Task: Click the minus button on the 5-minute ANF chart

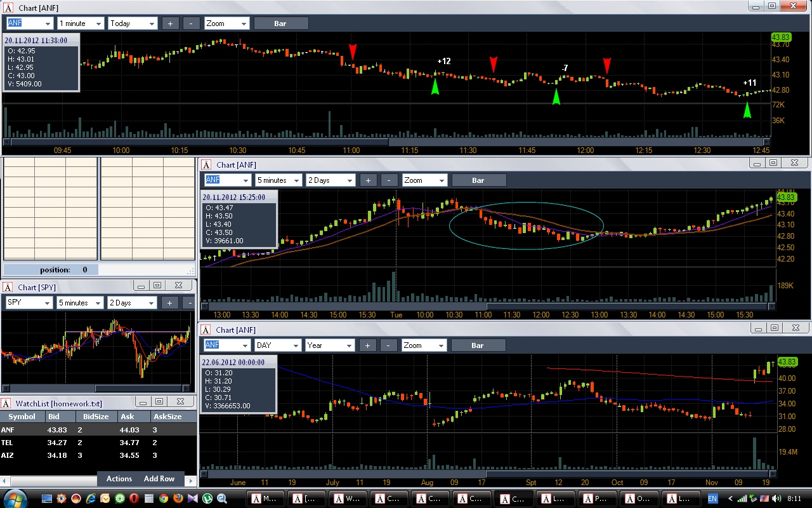Action: click(x=390, y=180)
